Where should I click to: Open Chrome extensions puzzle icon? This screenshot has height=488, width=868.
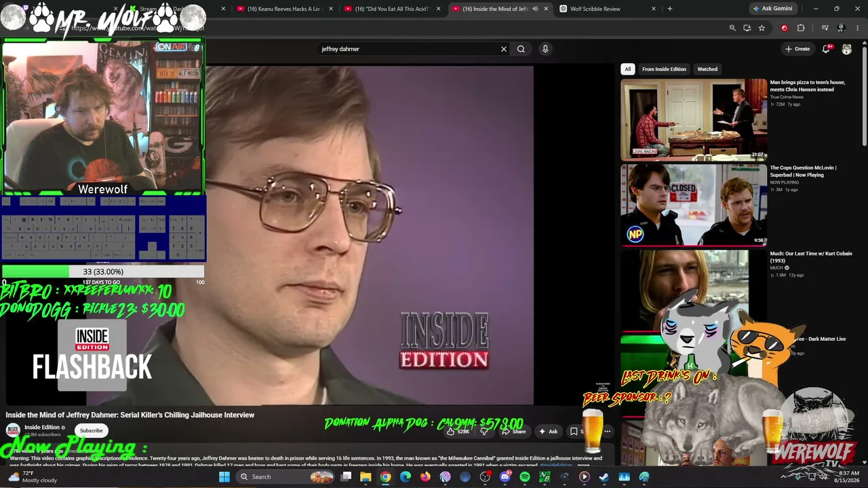pyautogui.click(x=801, y=28)
